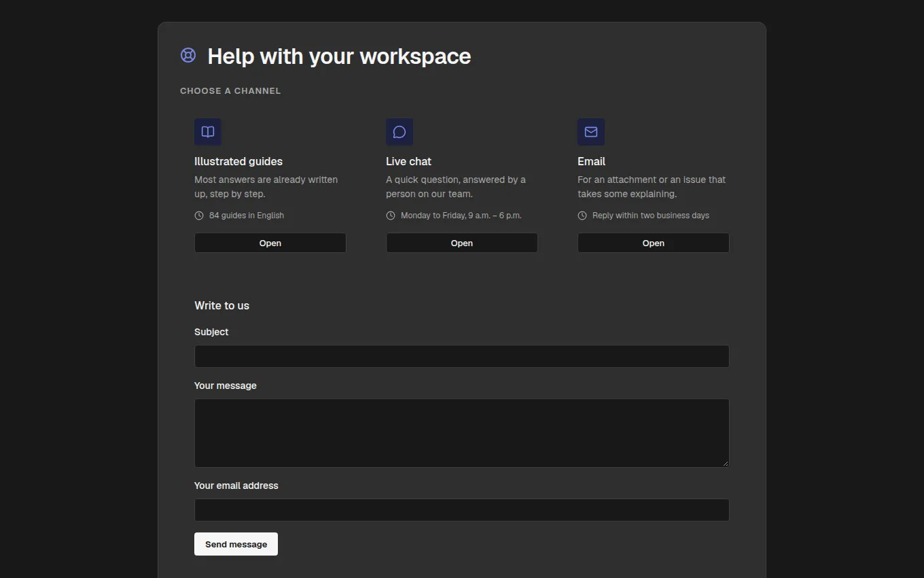The height and width of the screenshot is (578, 924).
Task: Click the Illustrated guides card title
Action: click(238, 161)
